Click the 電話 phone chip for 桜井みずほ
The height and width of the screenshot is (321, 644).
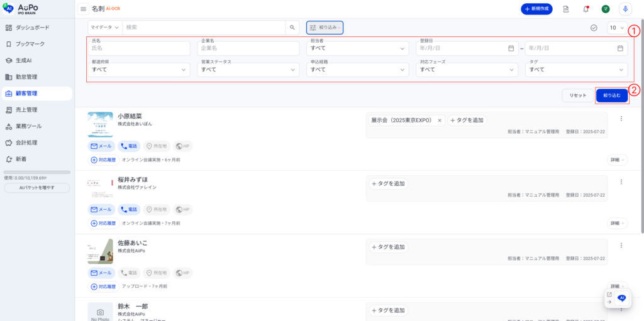[x=128, y=209]
